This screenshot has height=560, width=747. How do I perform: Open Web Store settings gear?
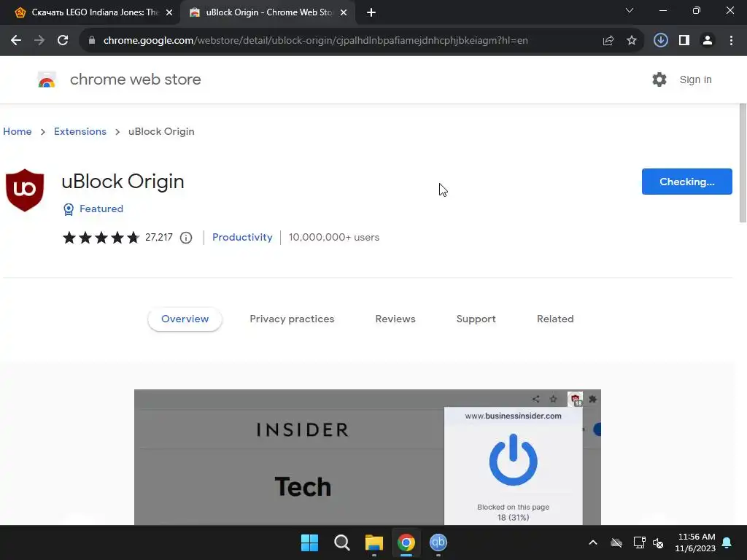point(659,79)
